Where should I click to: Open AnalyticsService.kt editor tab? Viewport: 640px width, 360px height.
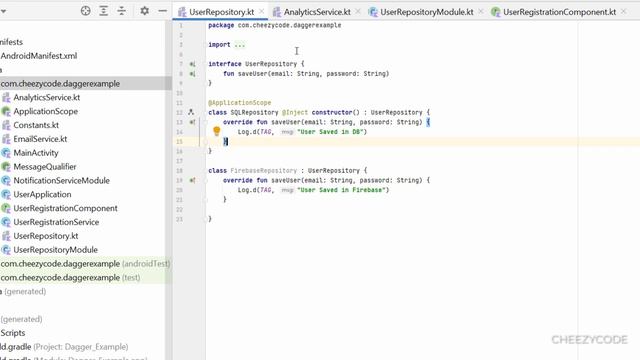[317, 12]
